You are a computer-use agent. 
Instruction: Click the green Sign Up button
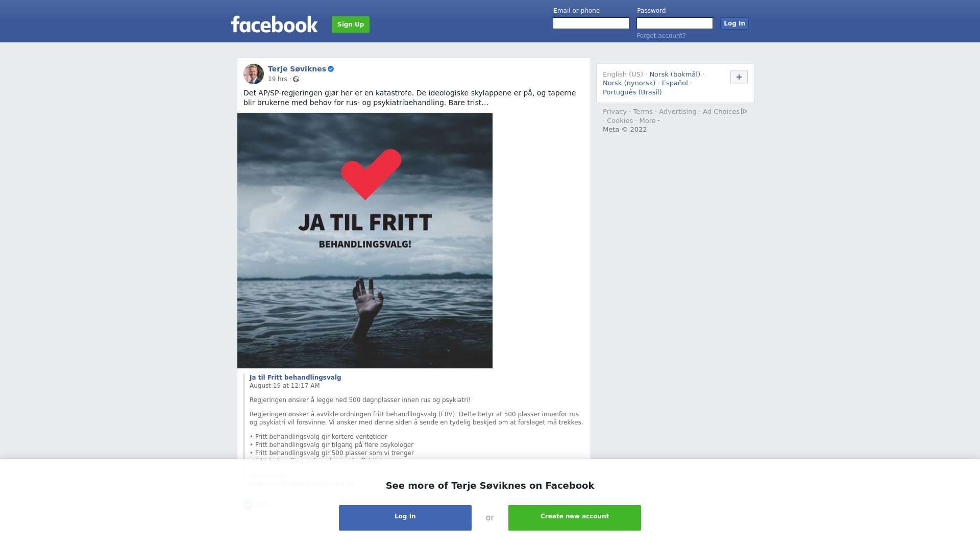click(x=351, y=24)
